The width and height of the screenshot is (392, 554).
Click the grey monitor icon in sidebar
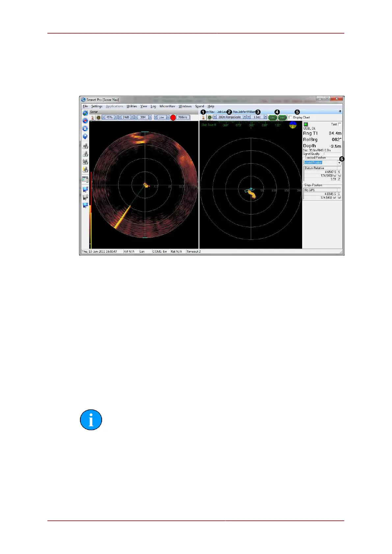click(85, 197)
